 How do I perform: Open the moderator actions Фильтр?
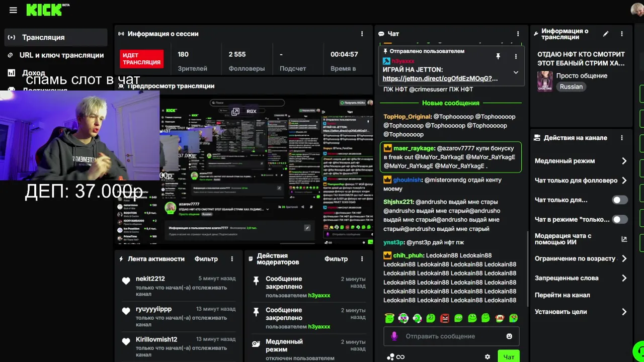click(336, 259)
